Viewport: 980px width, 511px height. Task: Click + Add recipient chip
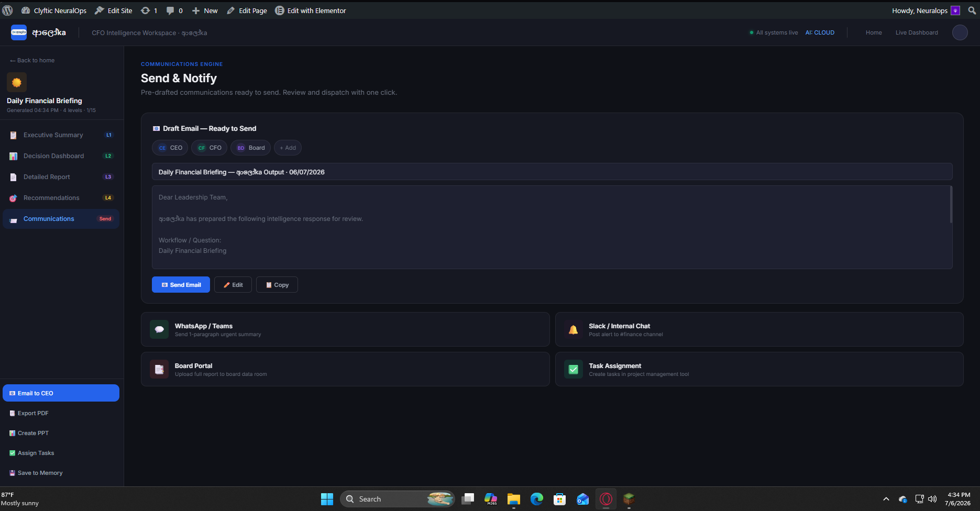(288, 148)
